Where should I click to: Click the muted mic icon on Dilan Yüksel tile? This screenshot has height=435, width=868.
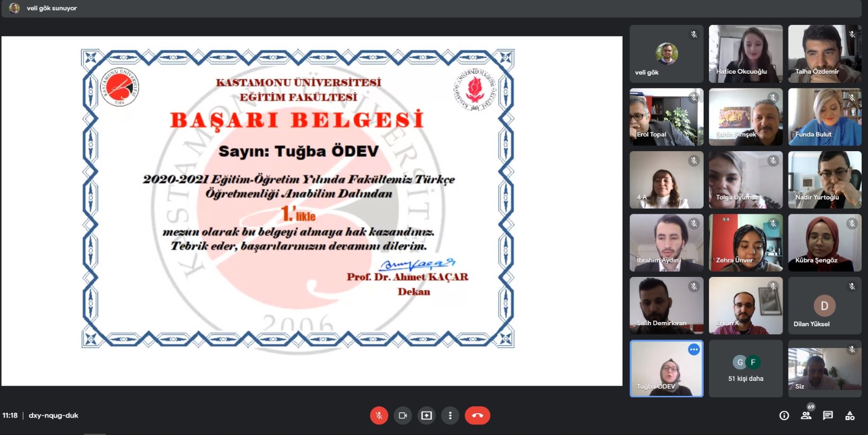[852, 286]
